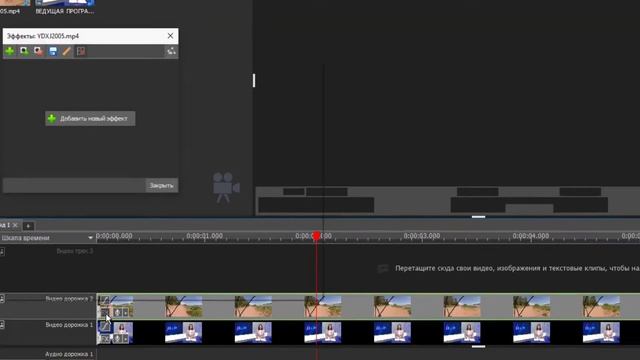Save effect chain with blue floppy icon
This screenshot has height=360, width=640.
53,51
